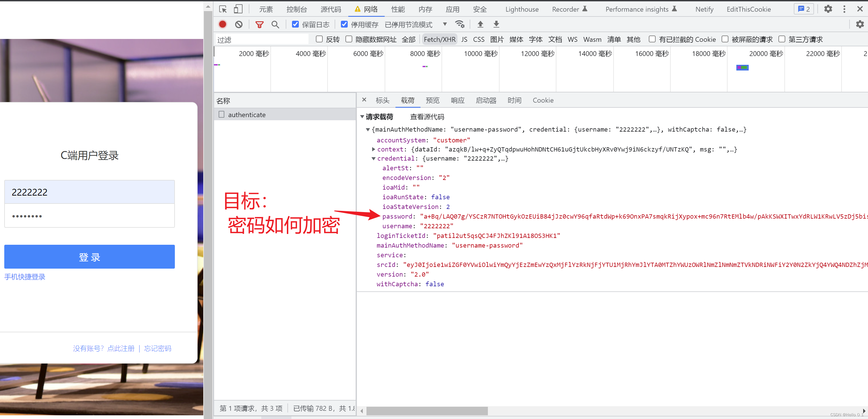The width and height of the screenshot is (868, 419).
Task: Open the network filter bar
Action: [260, 24]
